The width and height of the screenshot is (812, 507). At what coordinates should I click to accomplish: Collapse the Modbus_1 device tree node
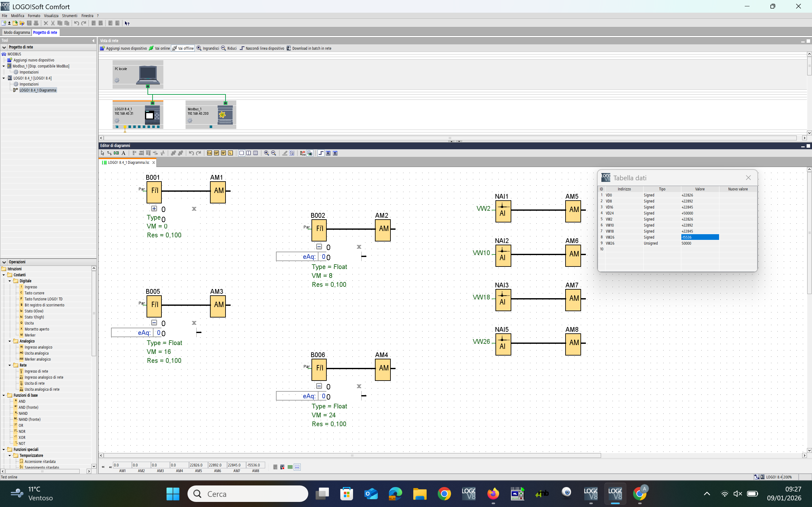(4, 66)
